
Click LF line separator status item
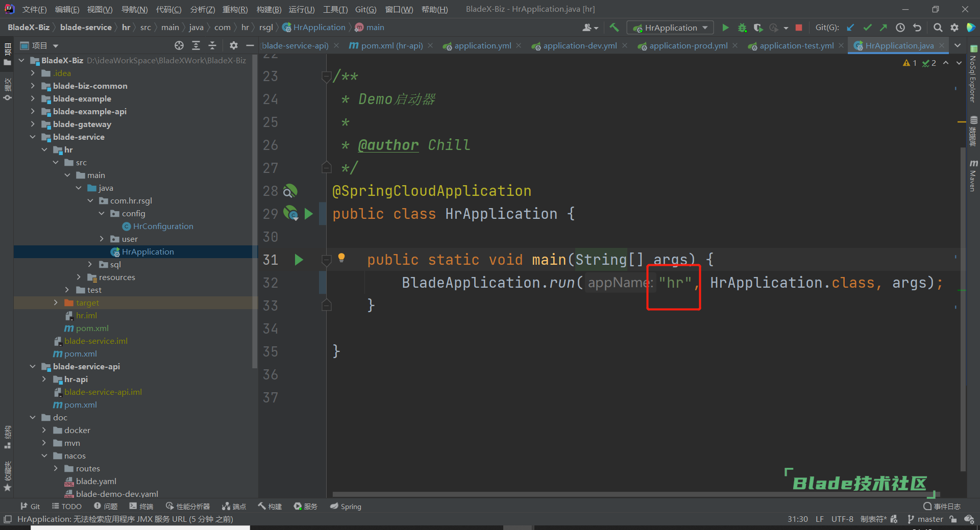click(820, 519)
